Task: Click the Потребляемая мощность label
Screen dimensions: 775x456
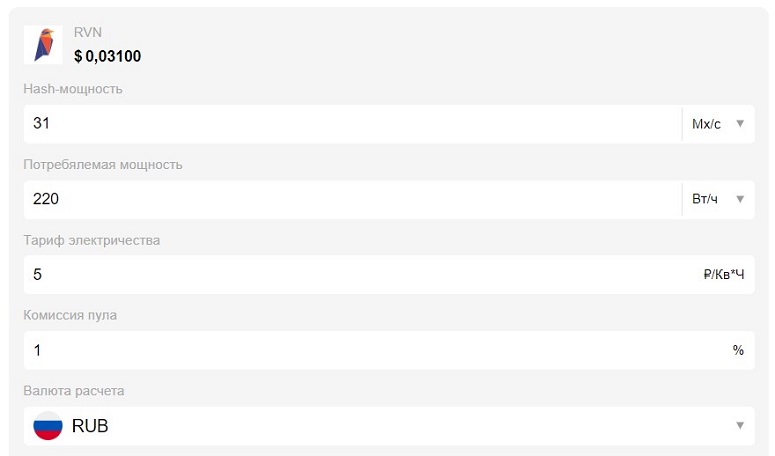Action: 103,164
